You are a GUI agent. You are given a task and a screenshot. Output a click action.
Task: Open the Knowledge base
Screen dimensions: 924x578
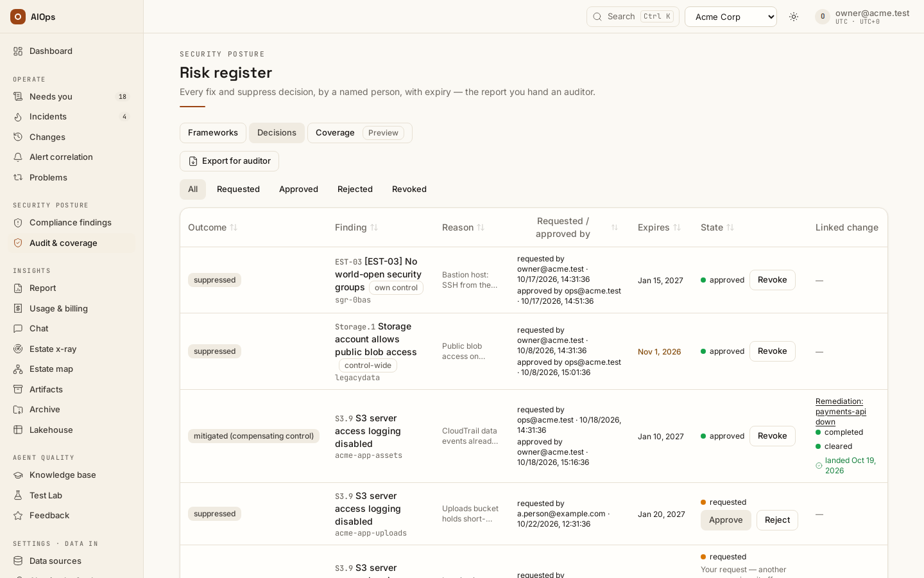tap(71, 475)
